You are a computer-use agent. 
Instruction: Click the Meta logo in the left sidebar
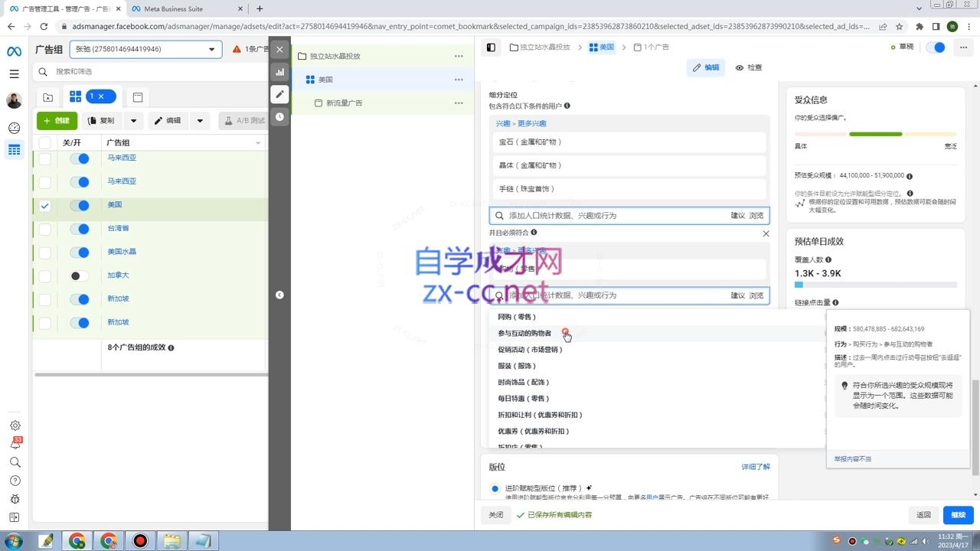(x=14, y=51)
